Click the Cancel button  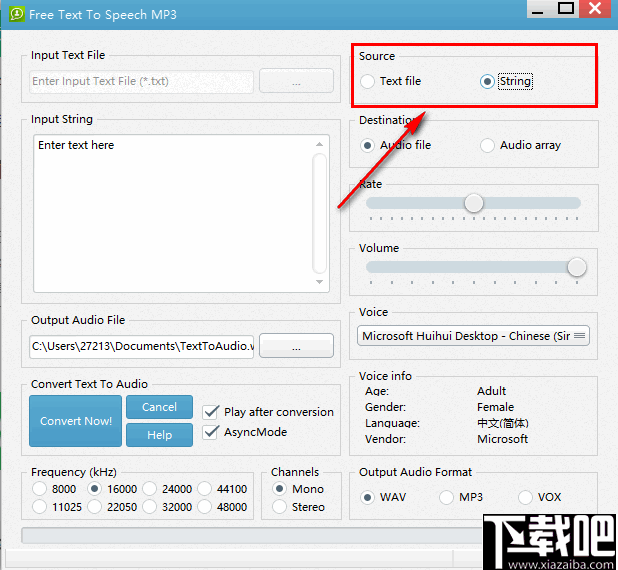tap(160, 407)
